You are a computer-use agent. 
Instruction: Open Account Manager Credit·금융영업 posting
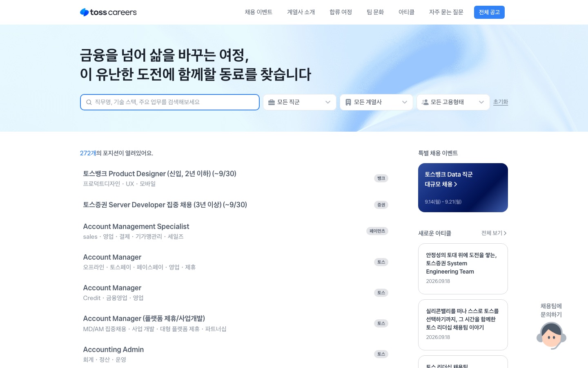point(236,292)
